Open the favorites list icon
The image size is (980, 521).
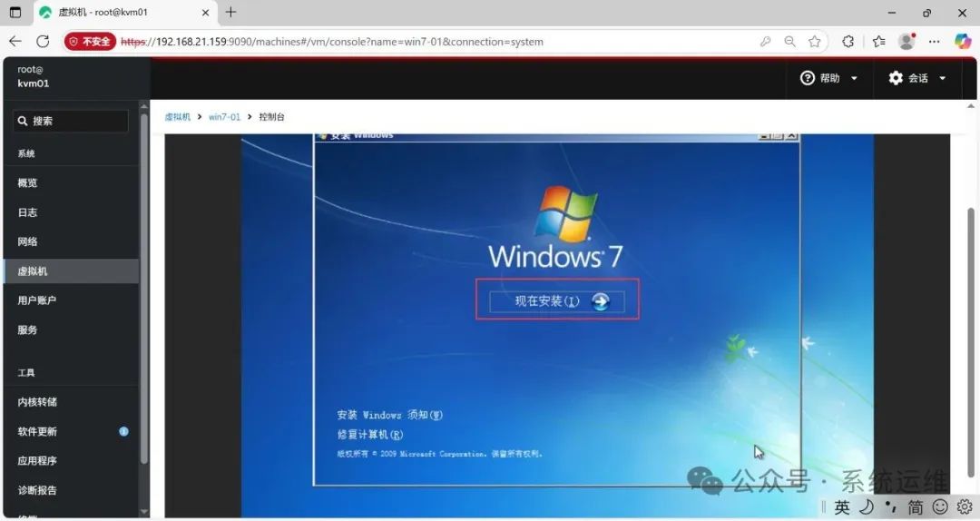[x=878, y=42]
